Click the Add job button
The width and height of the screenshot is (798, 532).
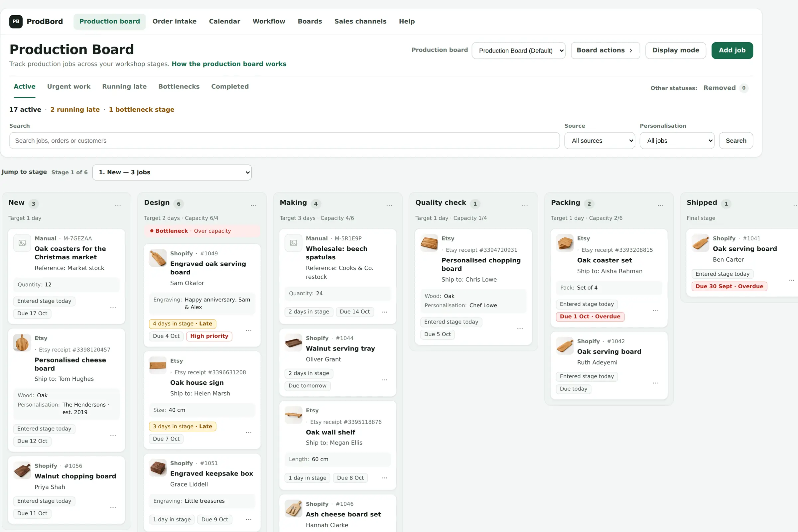732,50
